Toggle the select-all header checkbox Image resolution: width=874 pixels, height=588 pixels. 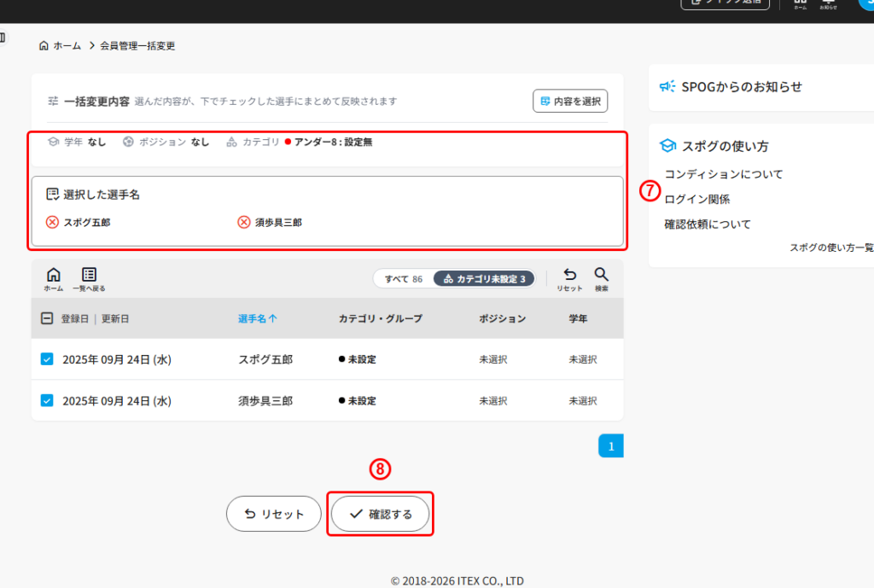tap(47, 318)
